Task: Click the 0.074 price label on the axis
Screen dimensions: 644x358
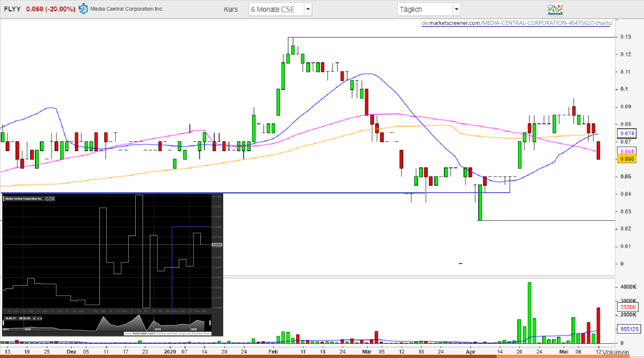Action: (x=627, y=133)
